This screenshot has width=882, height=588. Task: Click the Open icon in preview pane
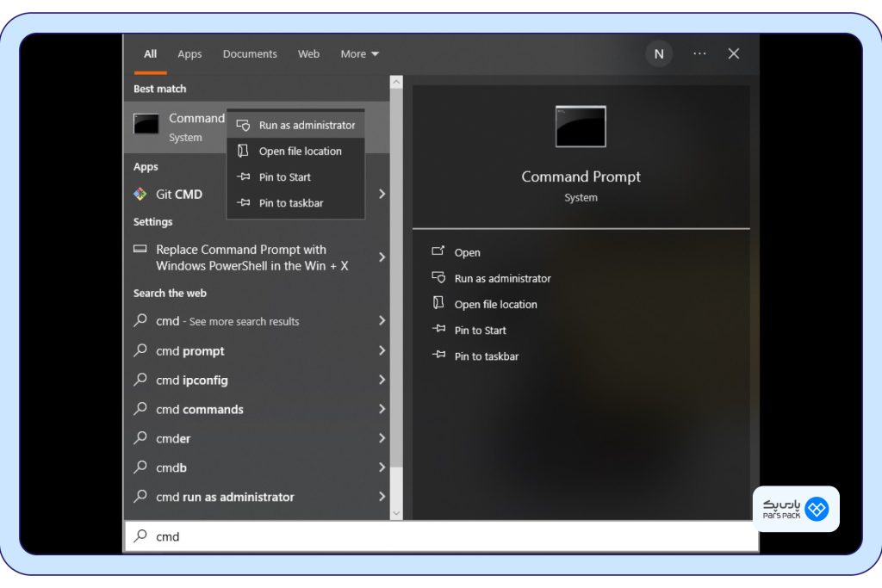(438, 251)
